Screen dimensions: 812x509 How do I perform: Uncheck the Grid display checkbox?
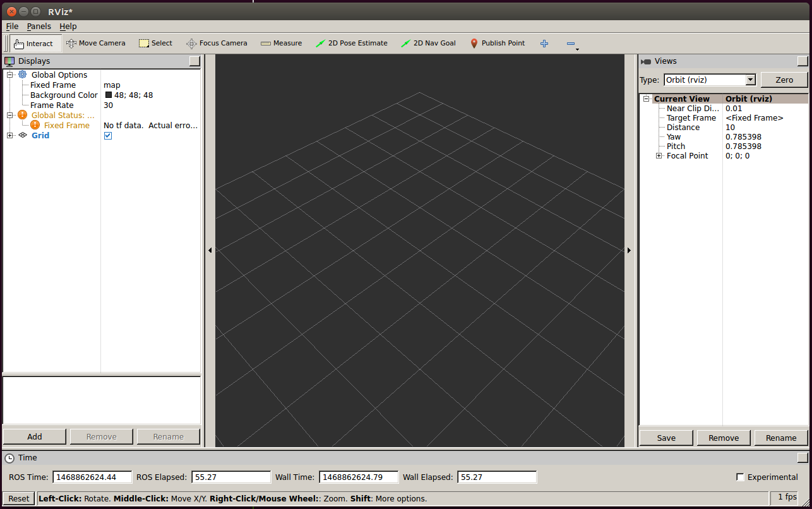(x=108, y=136)
